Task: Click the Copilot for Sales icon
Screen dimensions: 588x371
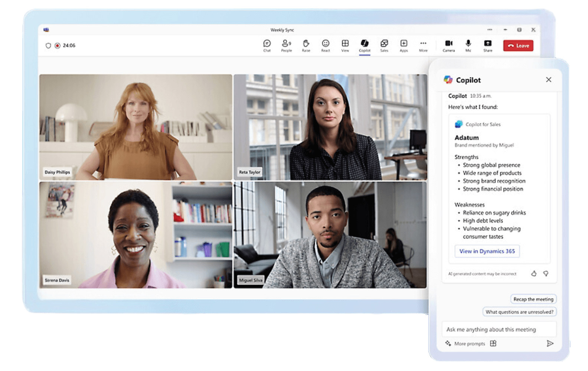Action: click(459, 124)
